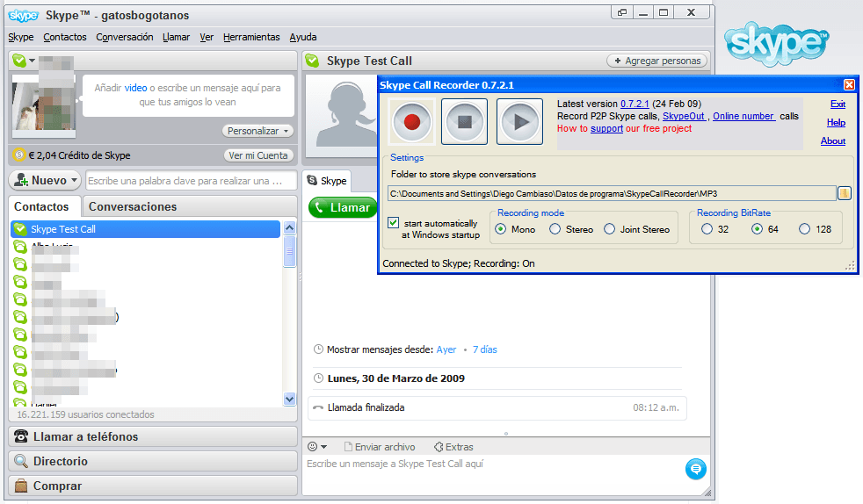Screen dimensions: 863x504
Task: Select Mono recording mode
Action: 500,229
